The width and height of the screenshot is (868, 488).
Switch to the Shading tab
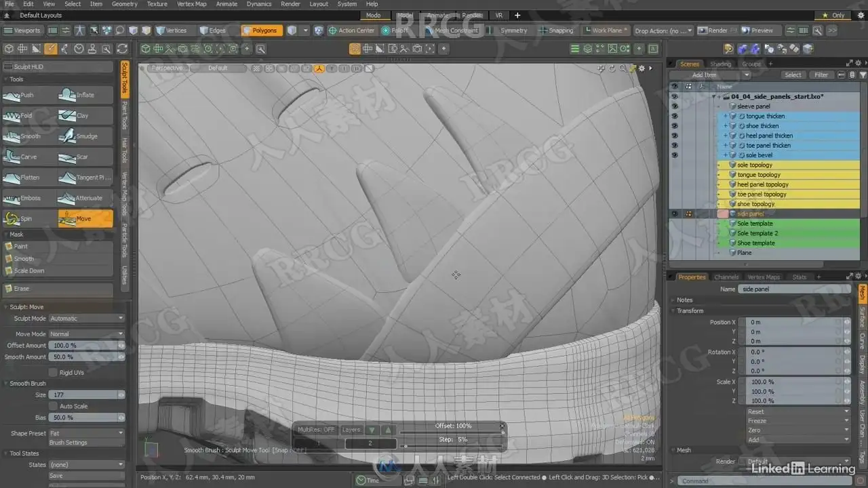click(x=720, y=64)
